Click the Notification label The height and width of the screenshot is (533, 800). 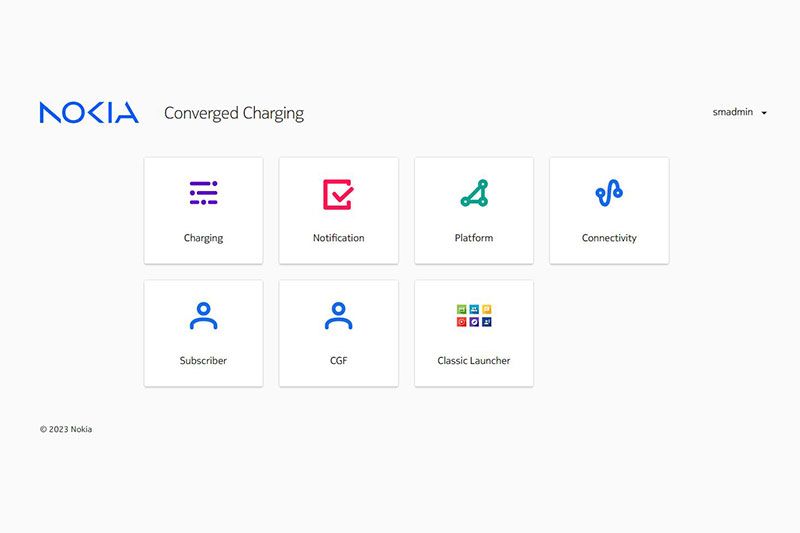[x=338, y=238]
